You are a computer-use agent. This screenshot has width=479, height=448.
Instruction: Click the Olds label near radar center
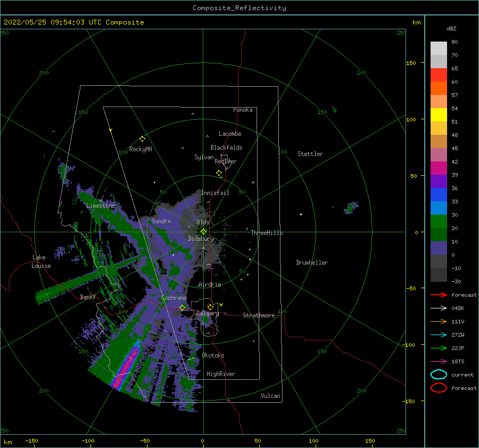click(203, 222)
